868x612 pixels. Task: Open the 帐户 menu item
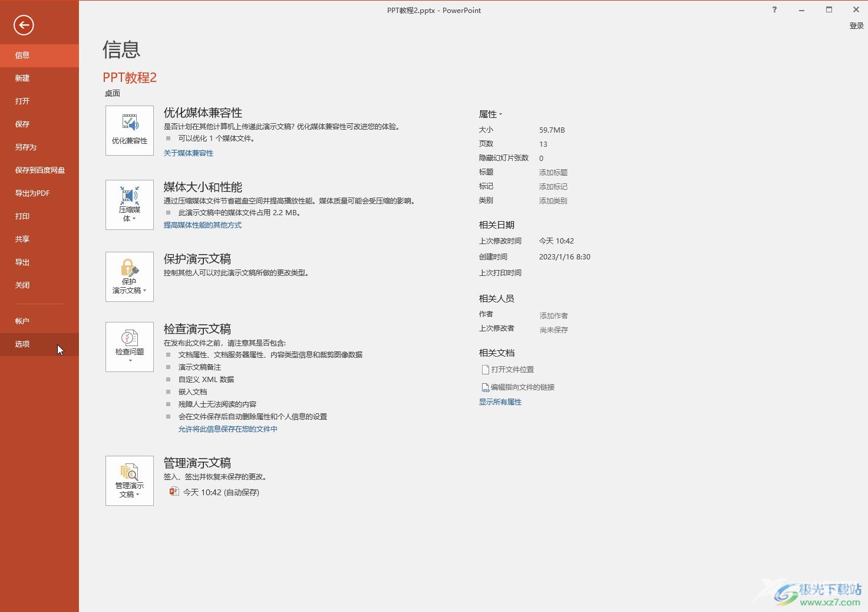pos(39,321)
